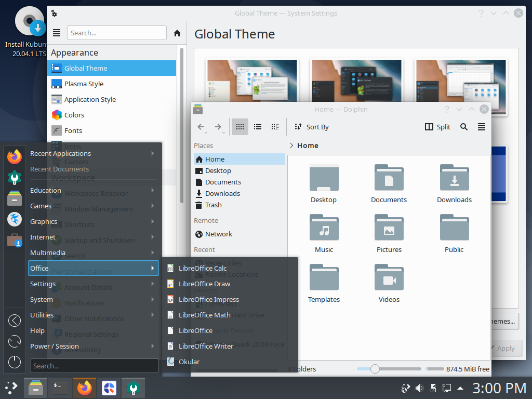Go forward in Dolphin's folder history
The width and height of the screenshot is (532, 399).
coord(218,127)
